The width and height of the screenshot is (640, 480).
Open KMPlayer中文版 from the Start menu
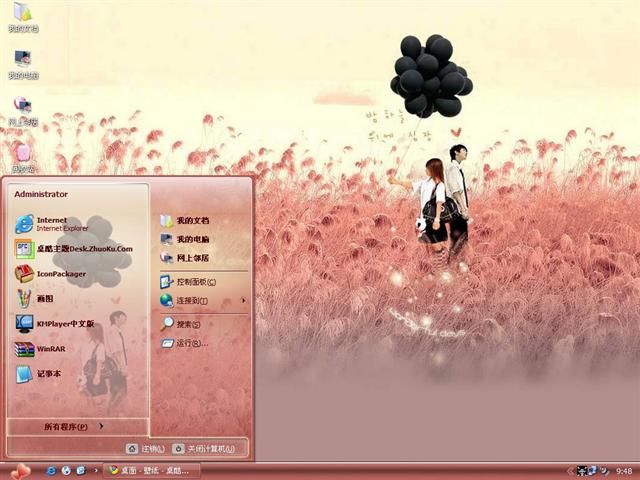pyautogui.click(x=78, y=324)
